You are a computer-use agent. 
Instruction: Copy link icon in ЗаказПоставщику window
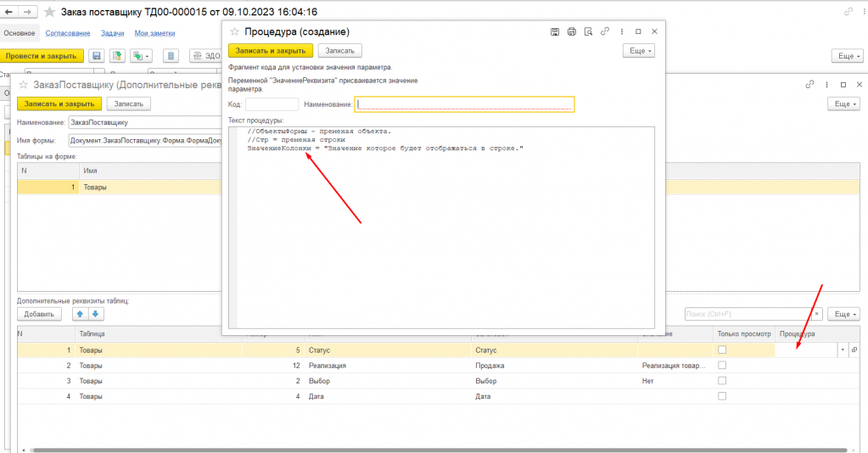click(x=809, y=85)
